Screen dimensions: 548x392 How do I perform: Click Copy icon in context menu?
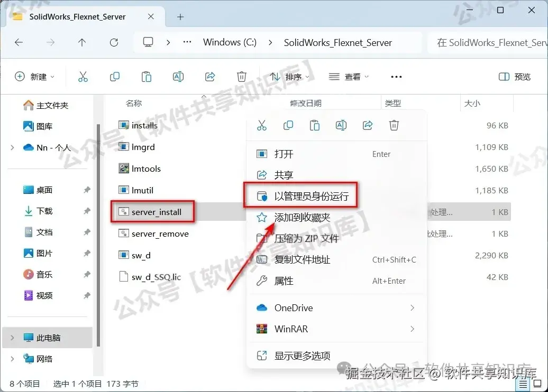point(288,125)
